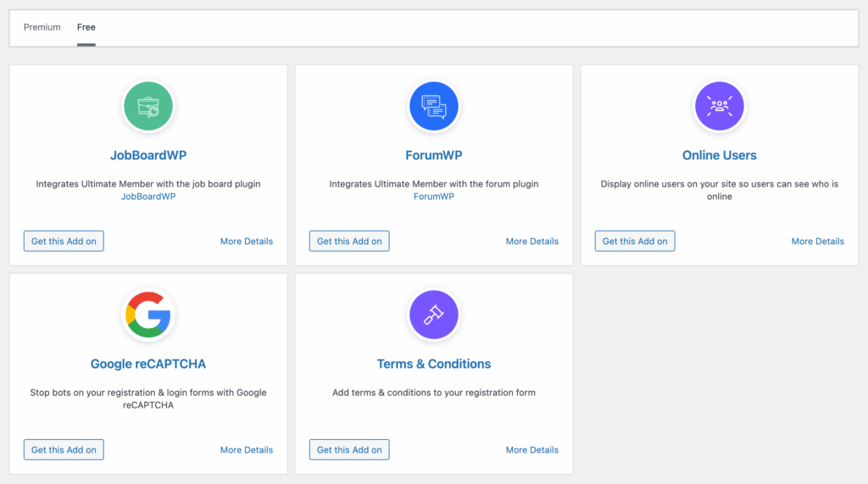Open More Details for JobBoardWP
The width and height of the screenshot is (868, 484).
point(247,242)
